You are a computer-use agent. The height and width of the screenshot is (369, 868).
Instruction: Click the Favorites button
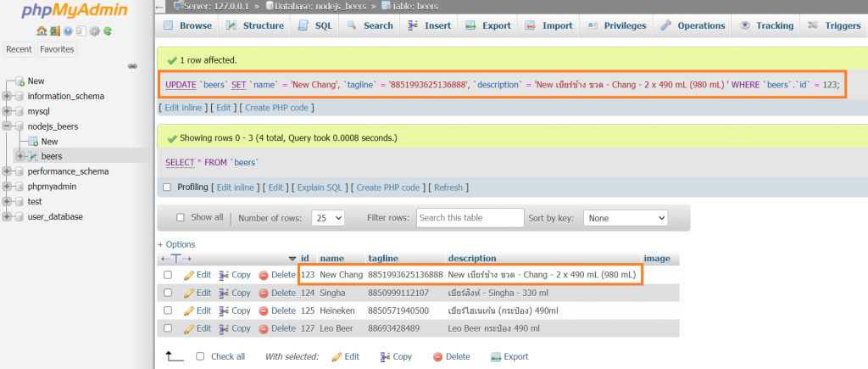[57, 49]
